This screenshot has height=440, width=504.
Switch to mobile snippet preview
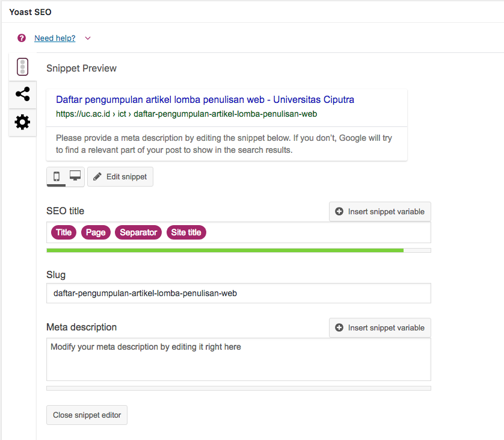(57, 176)
